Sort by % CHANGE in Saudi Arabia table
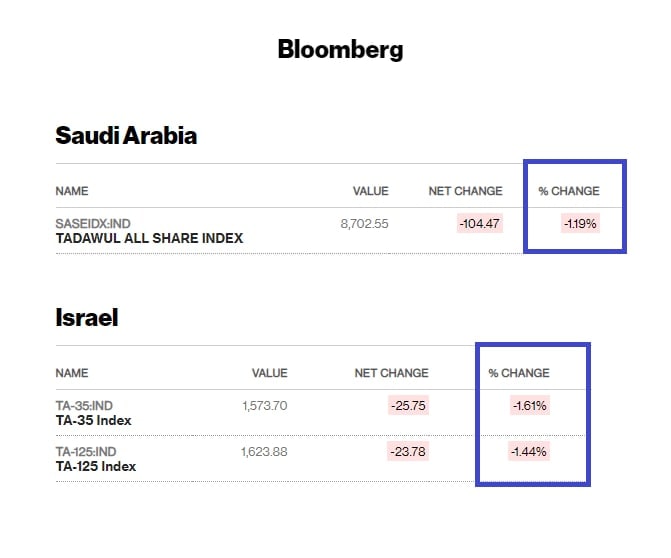This screenshot has height=558, width=671. (x=569, y=191)
